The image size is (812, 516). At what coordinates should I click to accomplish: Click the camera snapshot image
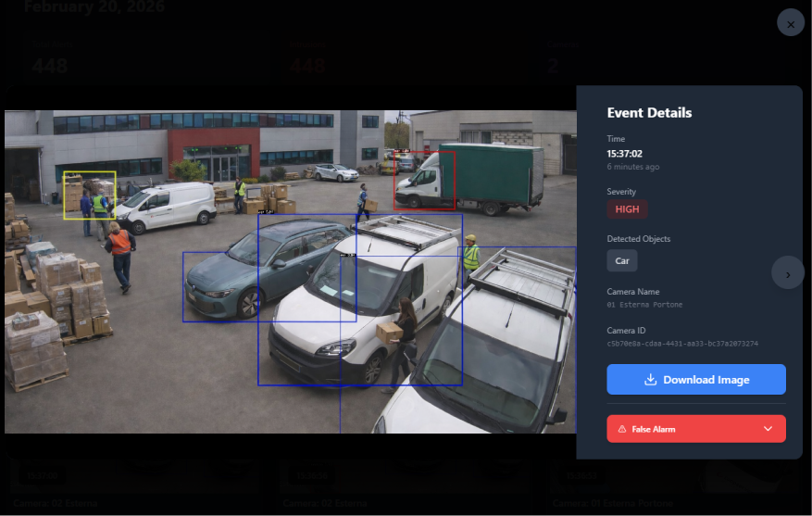[x=290, y=271]
